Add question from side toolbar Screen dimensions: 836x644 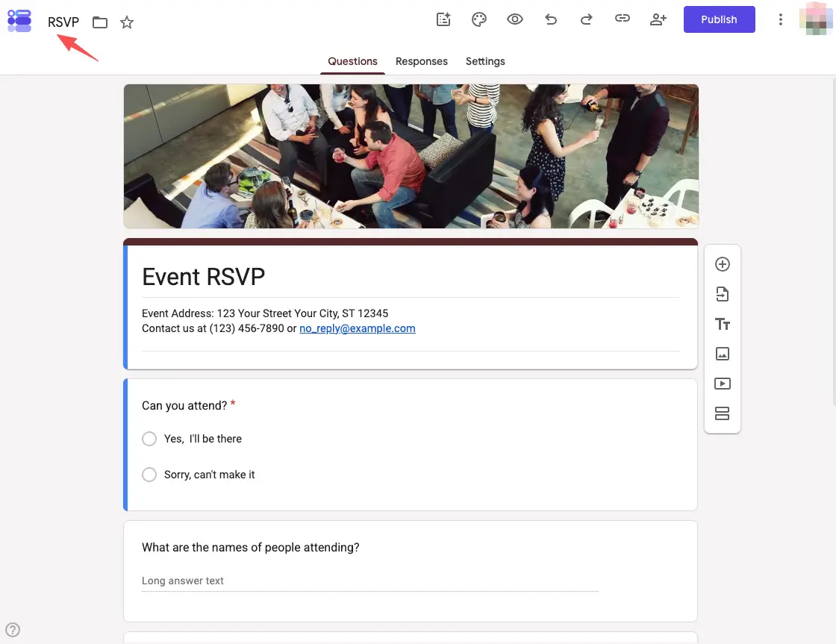click(x=723, y=264)
